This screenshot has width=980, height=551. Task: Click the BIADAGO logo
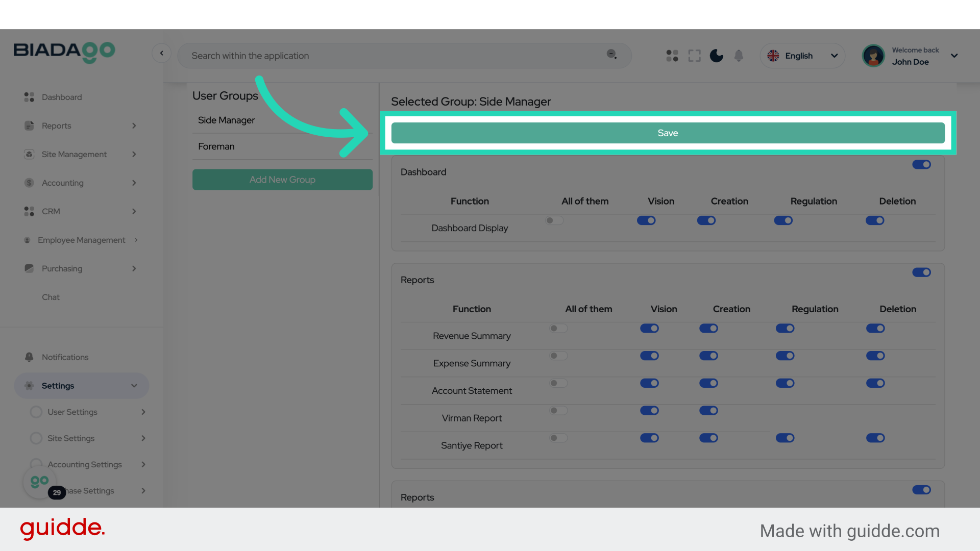coord(64,52)
